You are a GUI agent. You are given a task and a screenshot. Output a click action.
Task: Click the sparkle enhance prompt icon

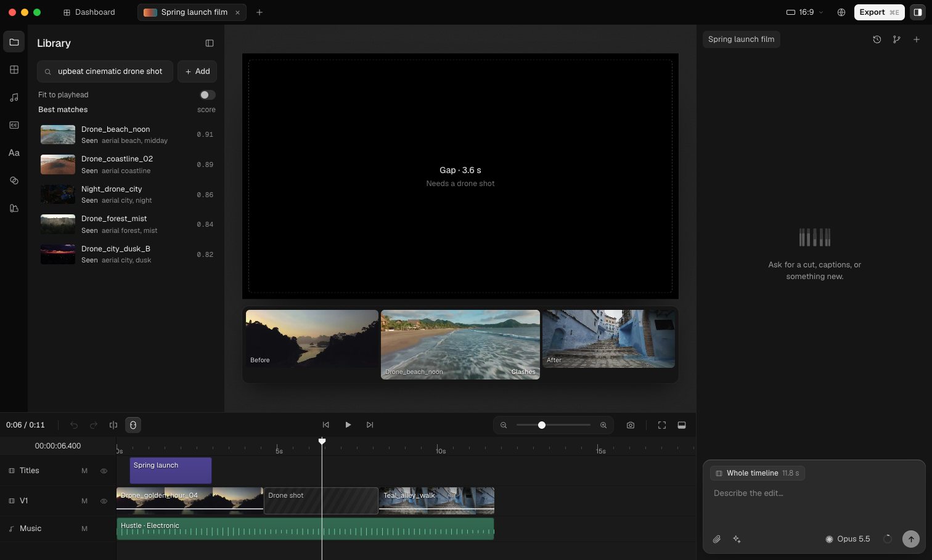(737, 539)
